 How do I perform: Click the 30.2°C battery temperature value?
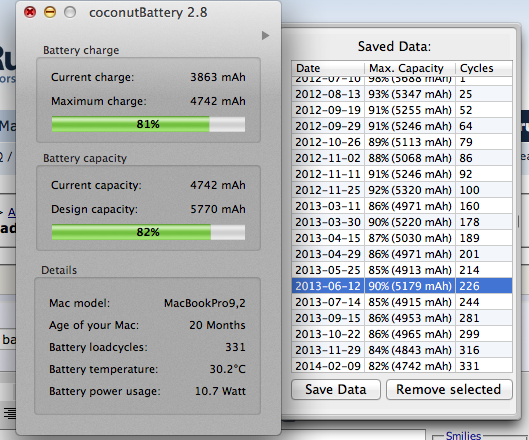click(227, 369)
